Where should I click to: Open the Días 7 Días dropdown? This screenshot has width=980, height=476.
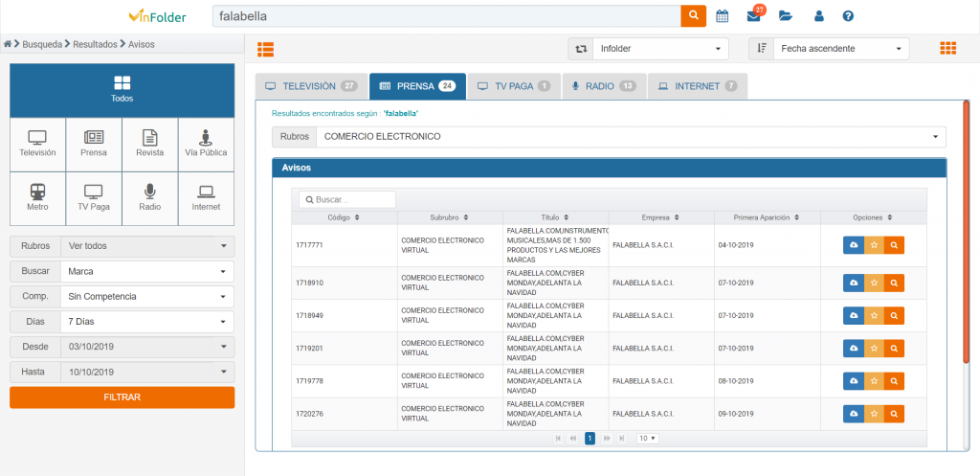coord(147,322)
